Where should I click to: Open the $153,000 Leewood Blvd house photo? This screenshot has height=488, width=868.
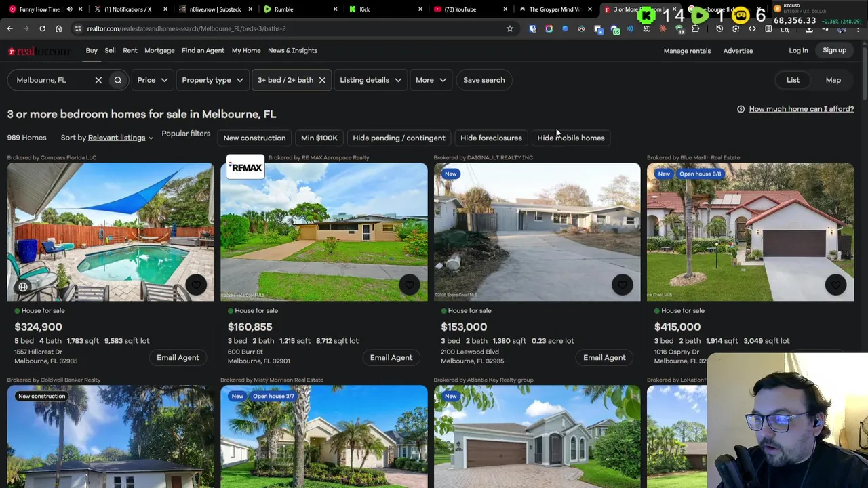pos(537,232)
